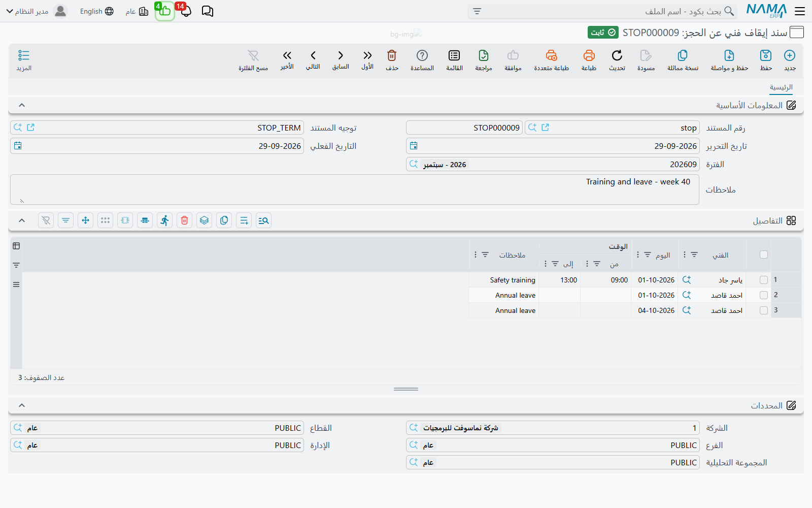Click the ملاحظات notes text field
The width and height of the screenshot is (812, 508).
[x=355, y=189]
